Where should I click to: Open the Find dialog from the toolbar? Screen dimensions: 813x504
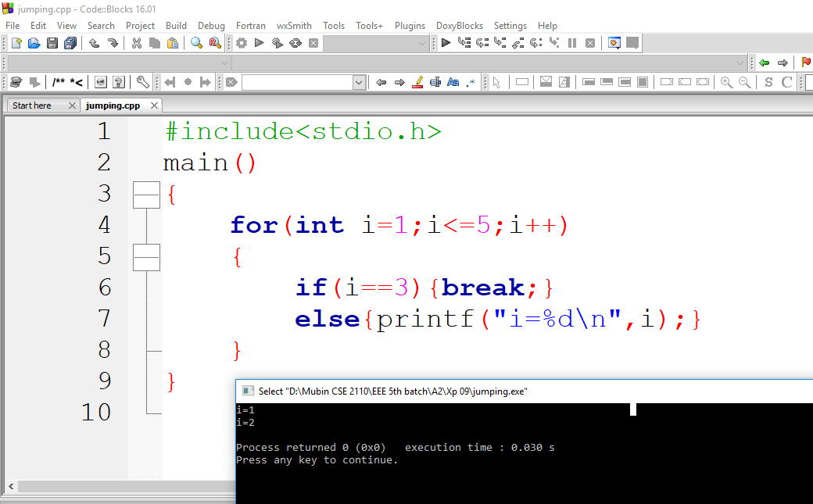point(195,43)
